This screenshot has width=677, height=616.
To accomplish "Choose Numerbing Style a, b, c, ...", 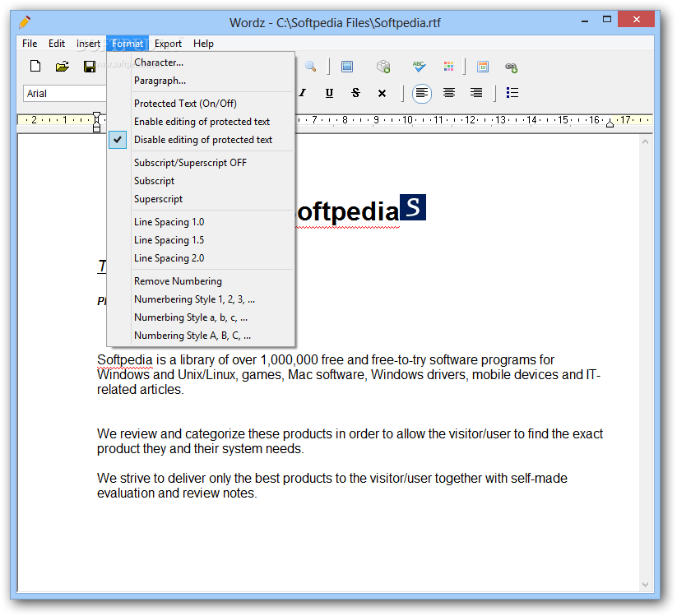I will coord(202,317).
